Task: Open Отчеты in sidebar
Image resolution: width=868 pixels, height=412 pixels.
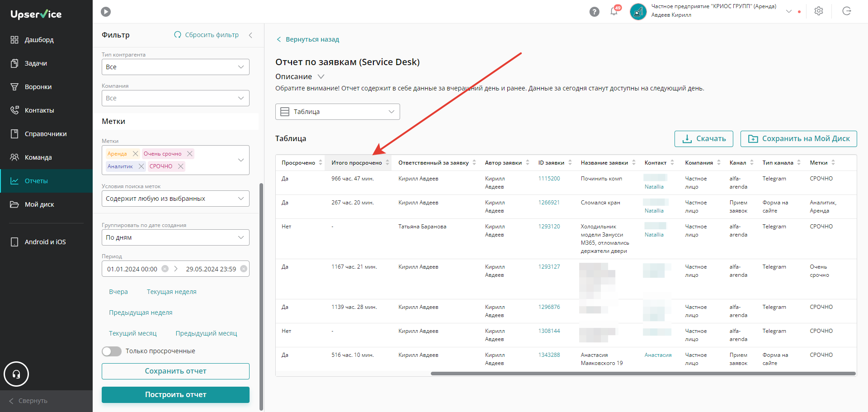Action: coord(46,181)
